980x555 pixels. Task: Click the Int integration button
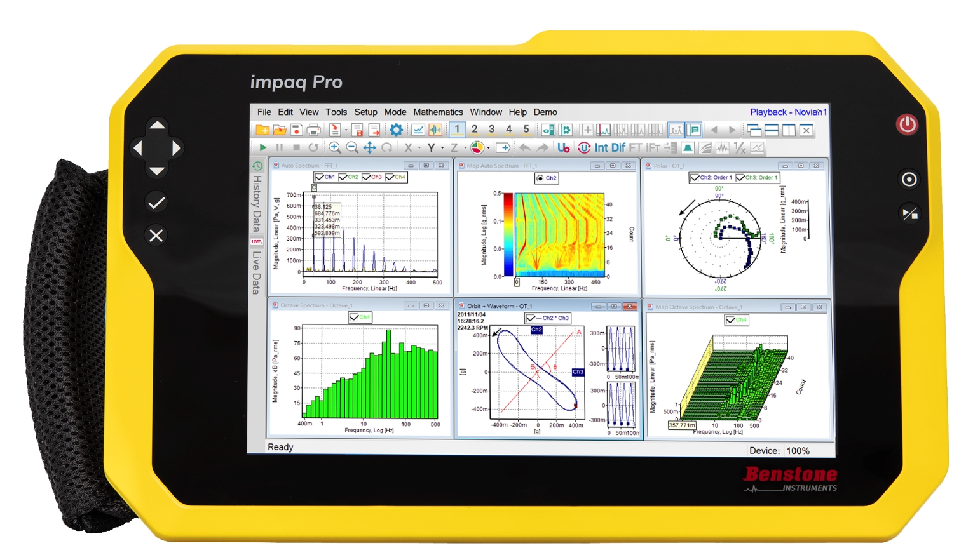pyautogui.click(x=601, y=147)
